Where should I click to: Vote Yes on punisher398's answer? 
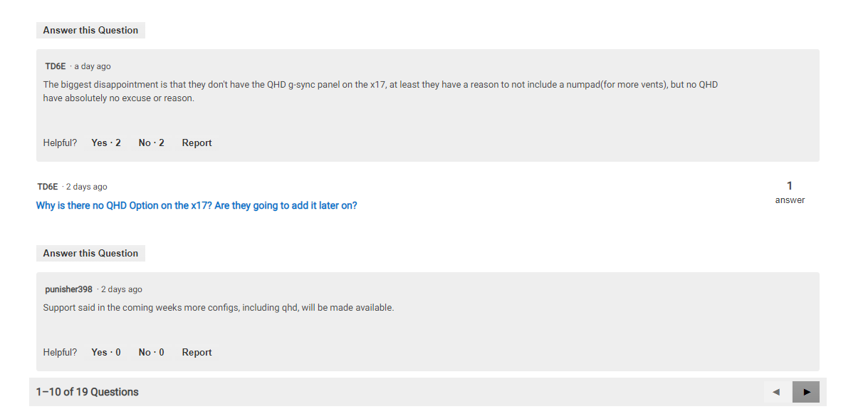[106, 352]
